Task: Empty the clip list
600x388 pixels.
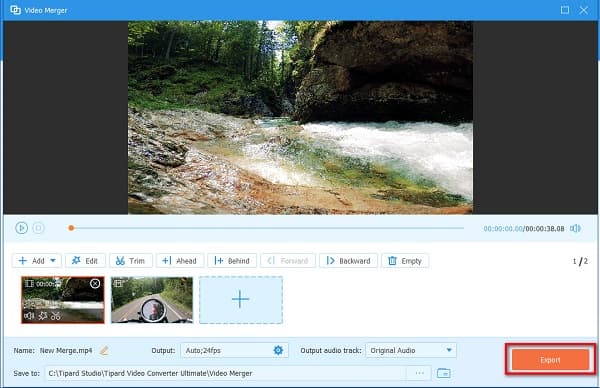Action: click(405, 261)
